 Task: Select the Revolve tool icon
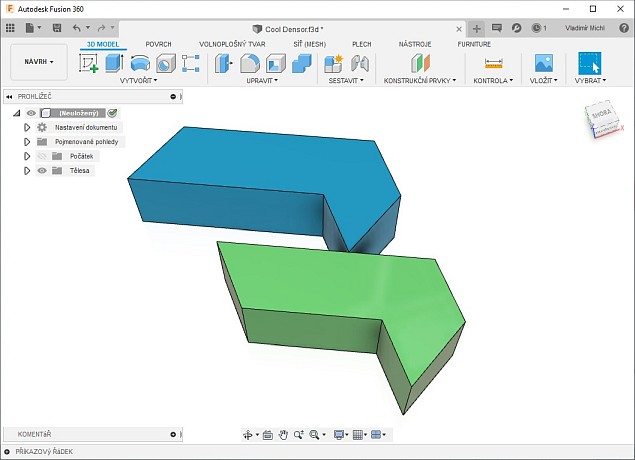coord(140,63)
